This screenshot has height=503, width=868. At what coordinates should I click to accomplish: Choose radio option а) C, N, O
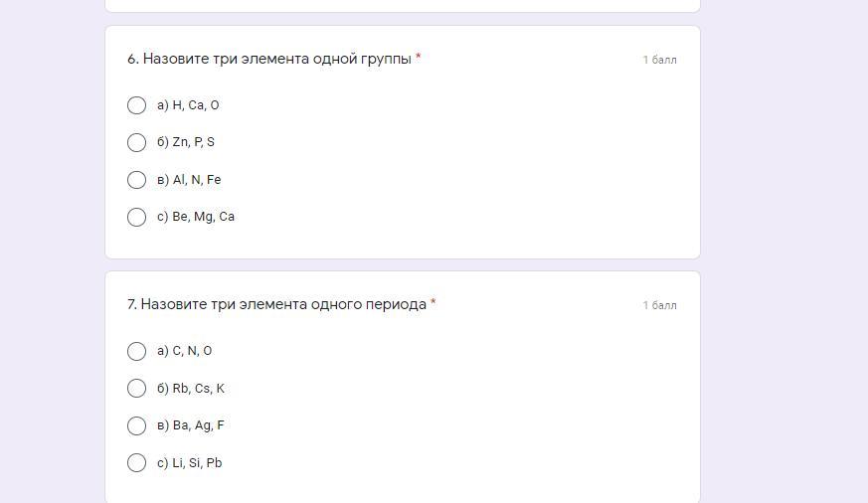pyautogui.click(x=137, y=351)
